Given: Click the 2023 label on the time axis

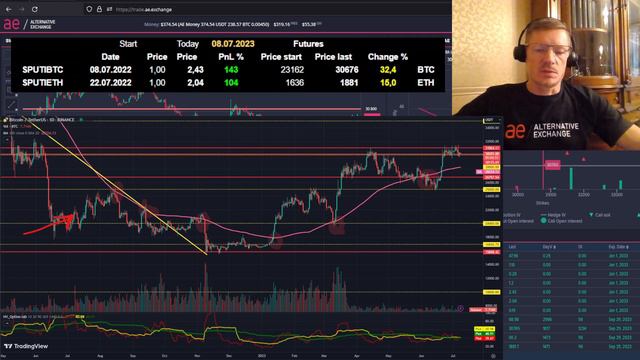Looking at the screenshot, I should (x=262, y=356).
